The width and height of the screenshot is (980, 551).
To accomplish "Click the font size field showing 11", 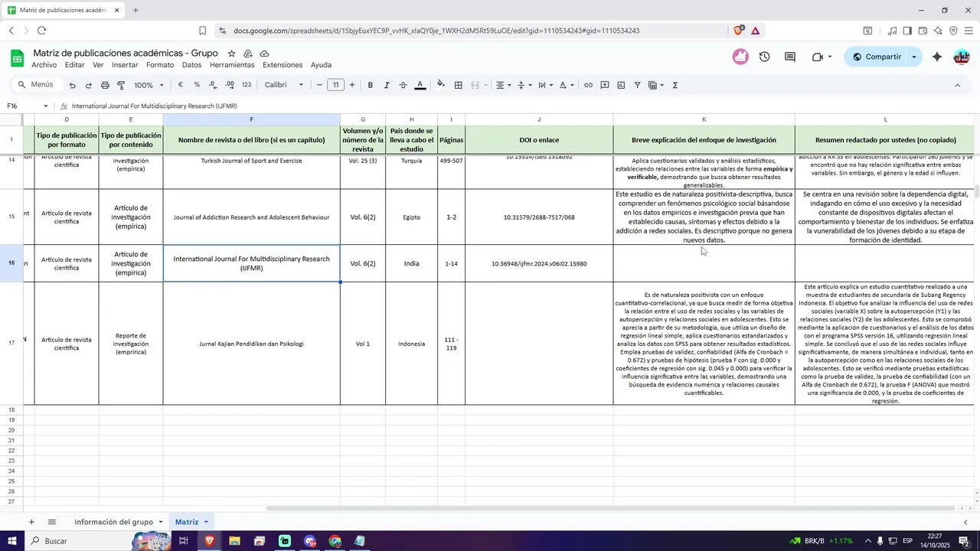I will pyautogui.click(x=335, y=85).
